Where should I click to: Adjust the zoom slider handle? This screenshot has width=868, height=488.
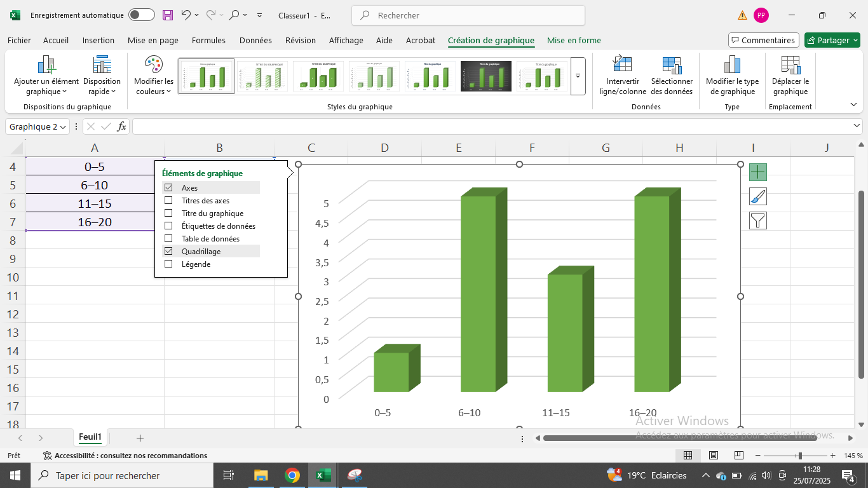click(x=800, y=456)
